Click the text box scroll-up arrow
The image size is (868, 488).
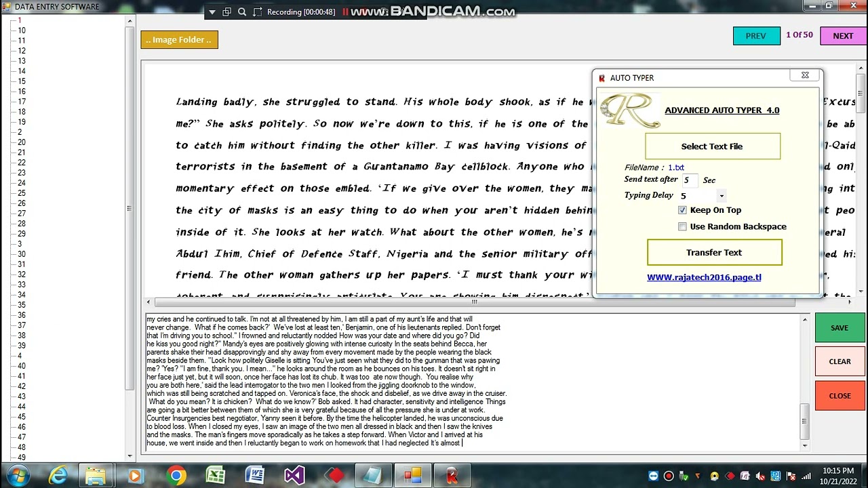tap(805, 319)
